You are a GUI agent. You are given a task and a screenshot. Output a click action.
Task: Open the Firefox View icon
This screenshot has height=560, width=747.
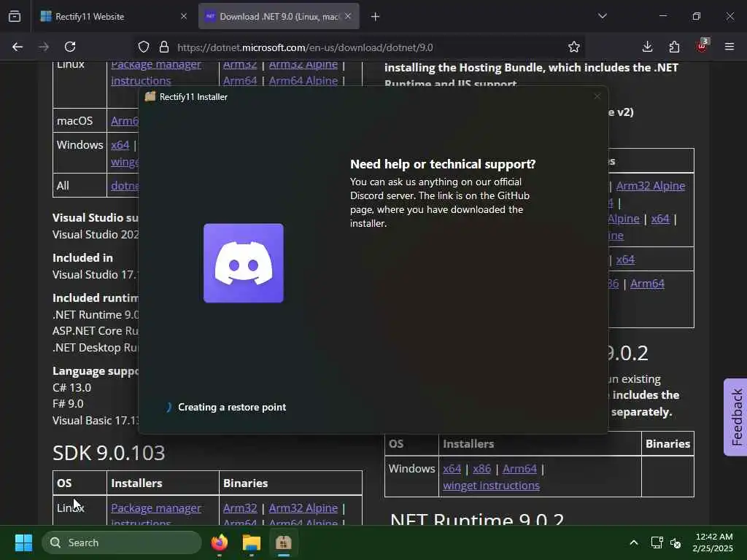coord(15,16)
